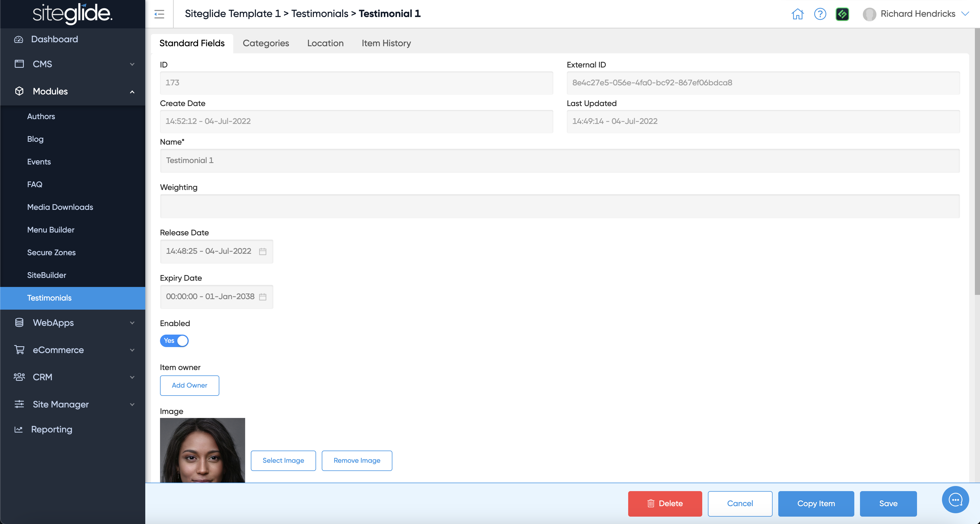Collapse sidebar using the hamburger menu icon
980x524 pixels.
tap(159, 14)
